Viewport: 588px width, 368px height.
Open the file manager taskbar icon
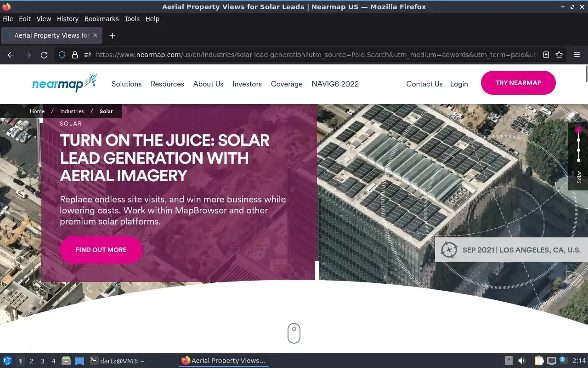[x=66, y=361]
